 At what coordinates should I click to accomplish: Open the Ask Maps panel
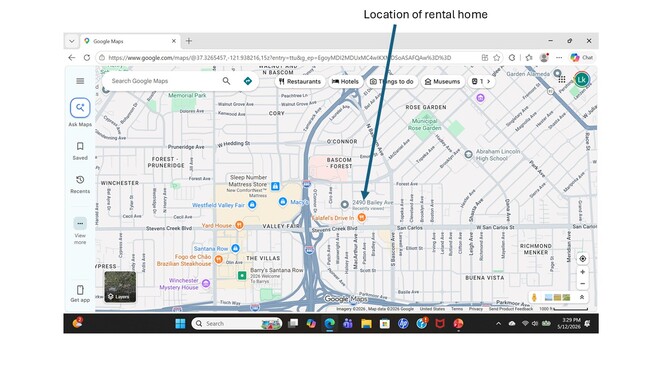pyautogui.click(x=80, y=112)
